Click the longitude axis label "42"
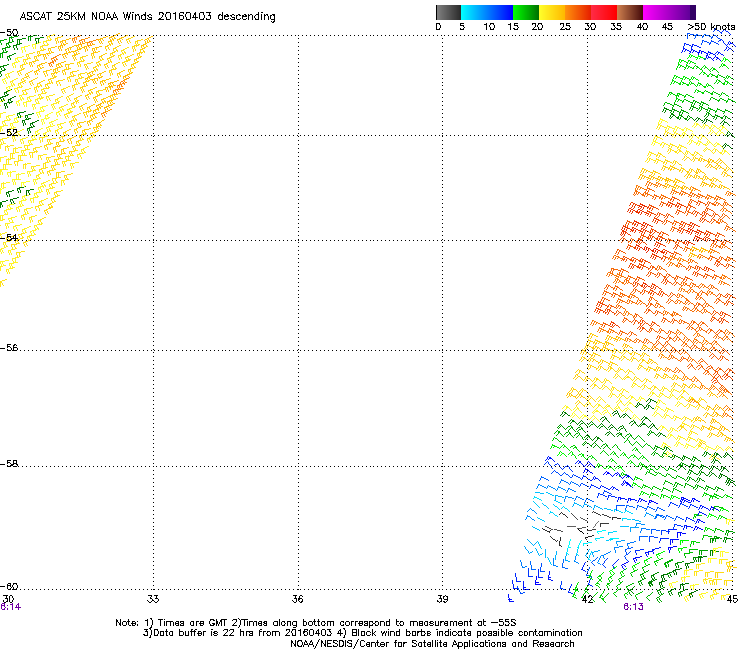Viewport: 740px width, 650px height. coord(587,599)
